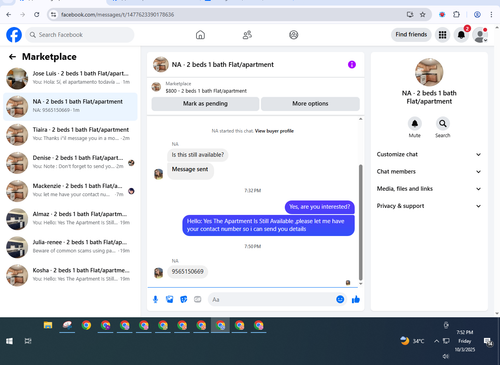Viewport: 500px width, 365px height.
Task: Open the Home feed icon
Action: click(200, 35)
